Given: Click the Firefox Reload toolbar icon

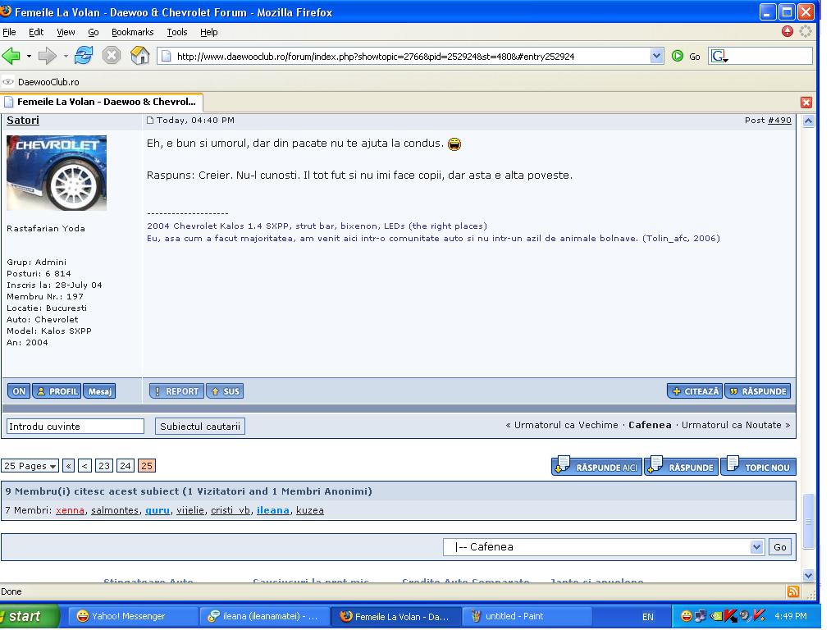Looking at the screenshot, I should (84, 56).
